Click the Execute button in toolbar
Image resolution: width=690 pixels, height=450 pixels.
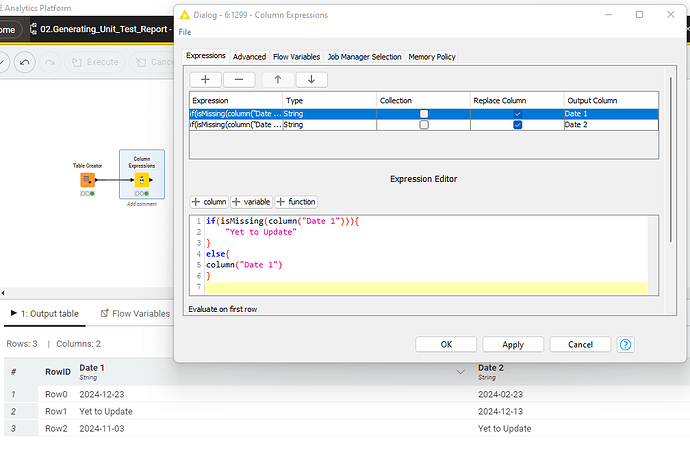click(x=95, y=62)
